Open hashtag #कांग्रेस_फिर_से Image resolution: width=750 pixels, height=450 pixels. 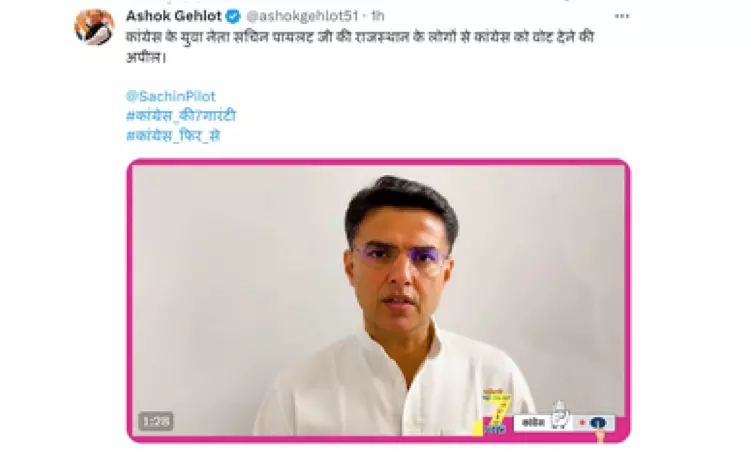coord(173,136)
